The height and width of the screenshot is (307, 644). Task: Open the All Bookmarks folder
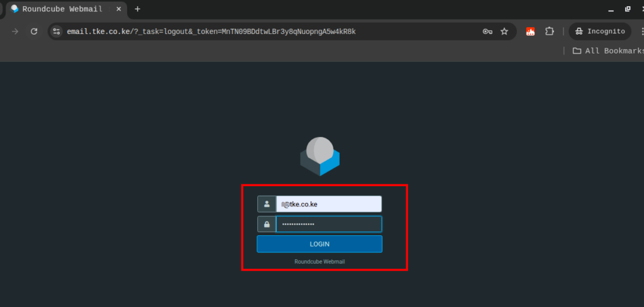608,50
